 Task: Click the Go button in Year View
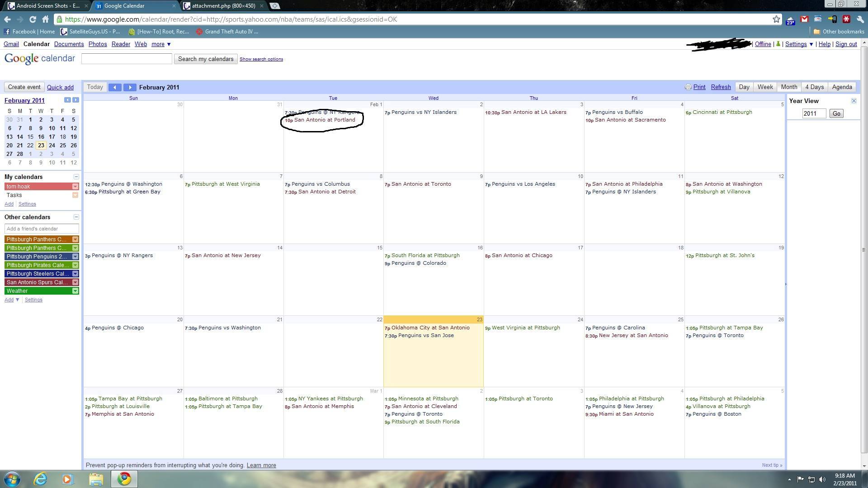click(836, 114)
